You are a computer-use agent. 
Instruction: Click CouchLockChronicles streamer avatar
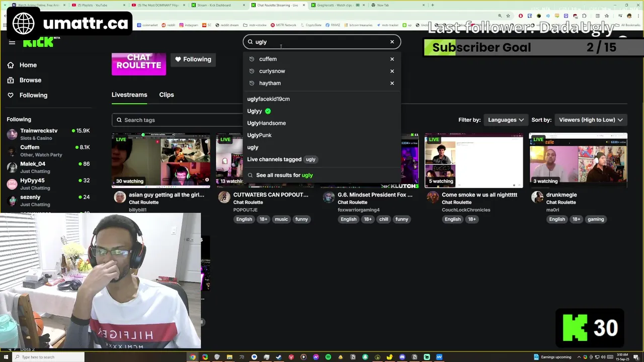[433, 197]
